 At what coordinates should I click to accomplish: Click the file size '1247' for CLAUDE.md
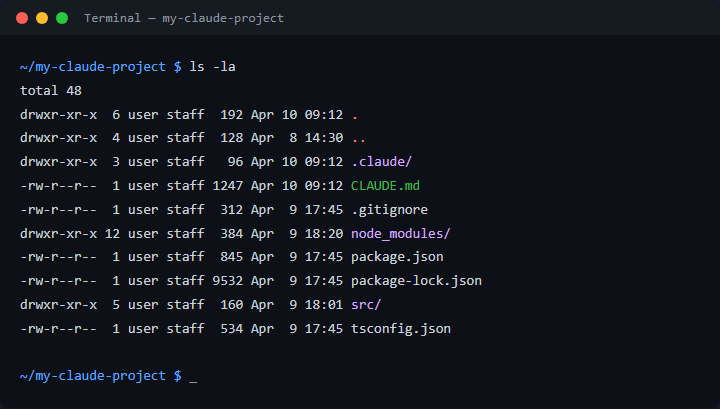228,185
